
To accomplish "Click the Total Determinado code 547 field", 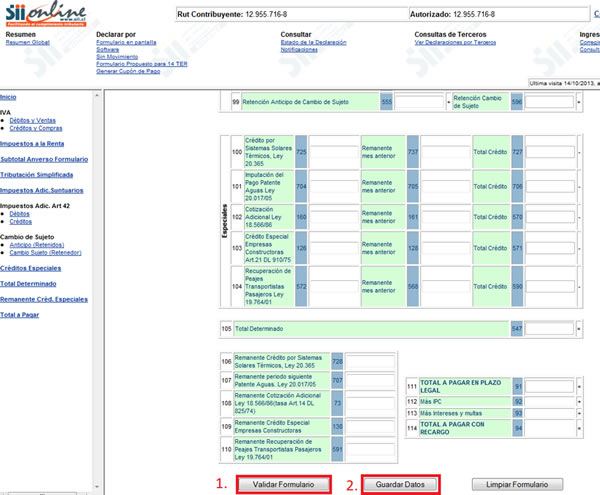I will (x=549, y=328).
